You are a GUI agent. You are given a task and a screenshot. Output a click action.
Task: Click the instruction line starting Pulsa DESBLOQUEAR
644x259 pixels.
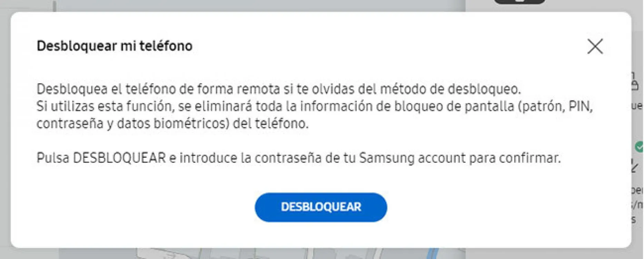click(299, 158)
